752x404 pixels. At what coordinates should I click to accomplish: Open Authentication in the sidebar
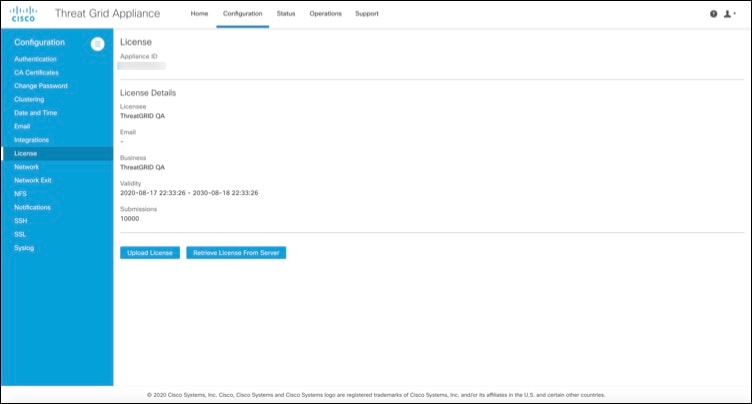click(x=35, y=59)
